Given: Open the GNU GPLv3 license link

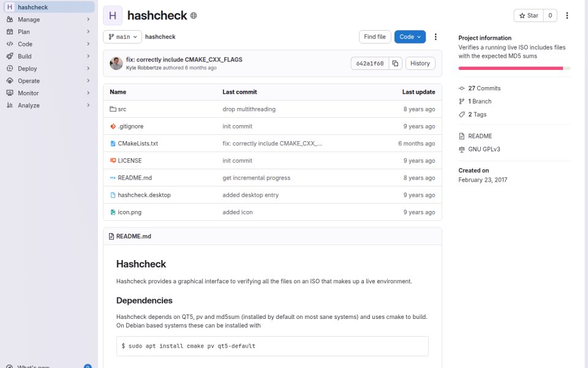Looking at the screenshot, I should (x=484, y=150).
